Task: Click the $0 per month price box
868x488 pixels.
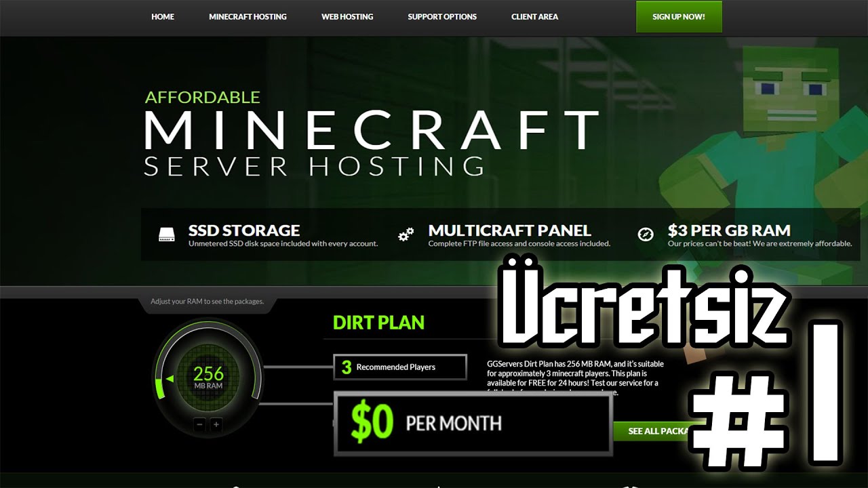Action: 473,424
